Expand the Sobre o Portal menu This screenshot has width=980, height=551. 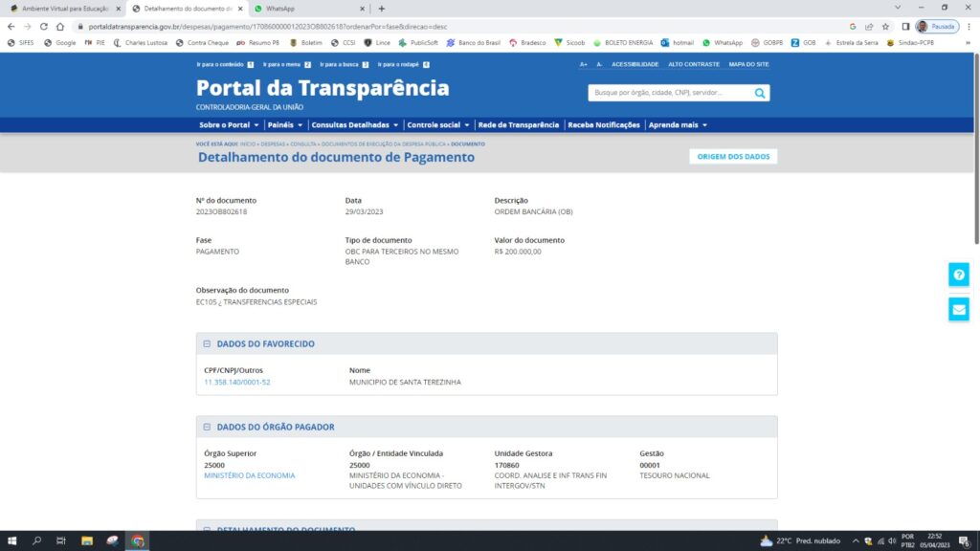[x=229, y=125]
